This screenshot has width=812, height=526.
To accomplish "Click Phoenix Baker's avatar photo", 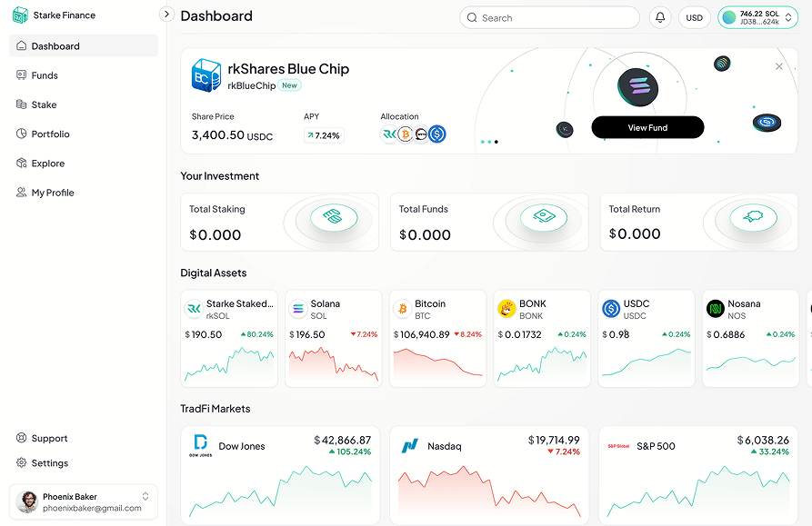I will [27, 501].
